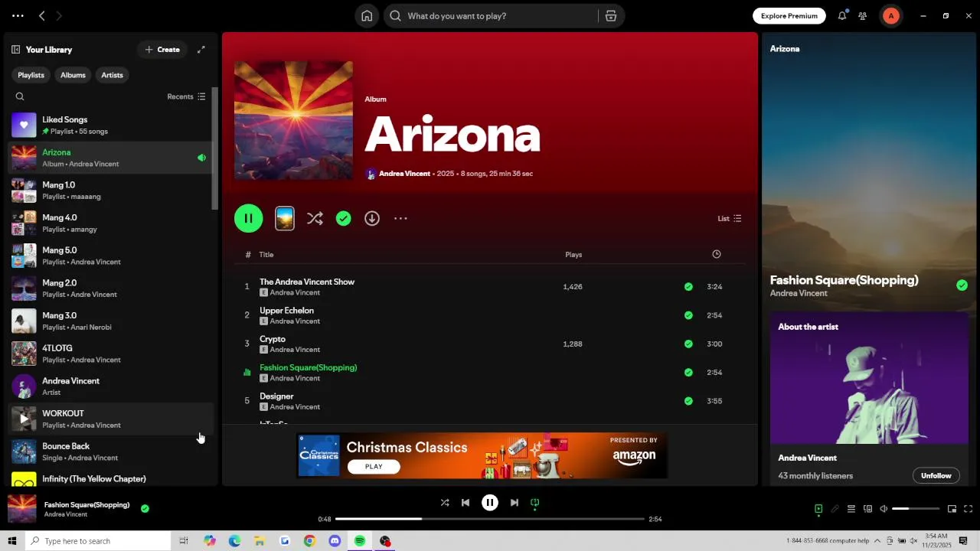Unfollow Andrea Vincent
This screenshot has height=551, width=980.
(x=936, y=476)
